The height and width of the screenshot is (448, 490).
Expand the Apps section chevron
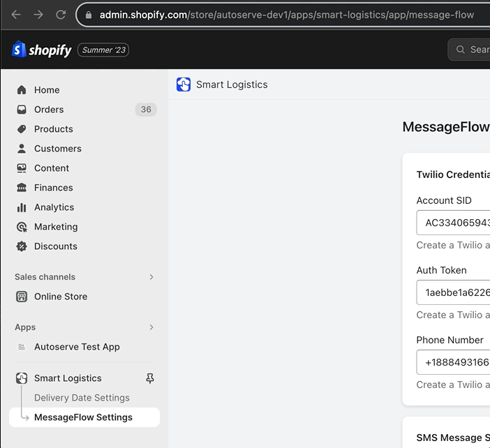point(151,327)
